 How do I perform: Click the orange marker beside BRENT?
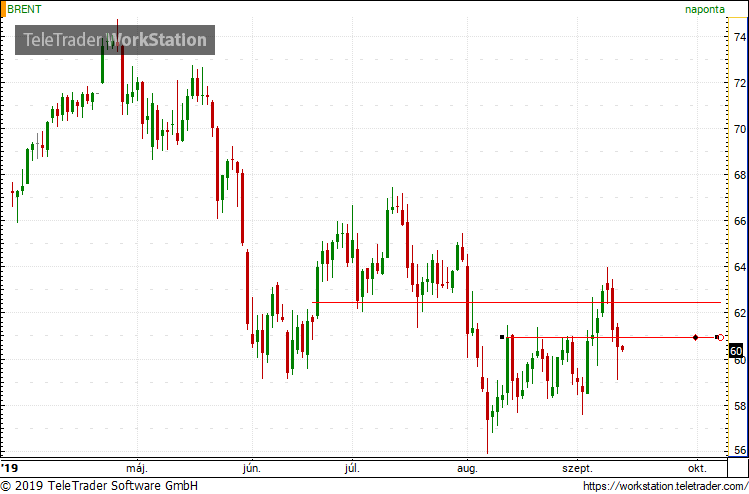pos(2,9)
